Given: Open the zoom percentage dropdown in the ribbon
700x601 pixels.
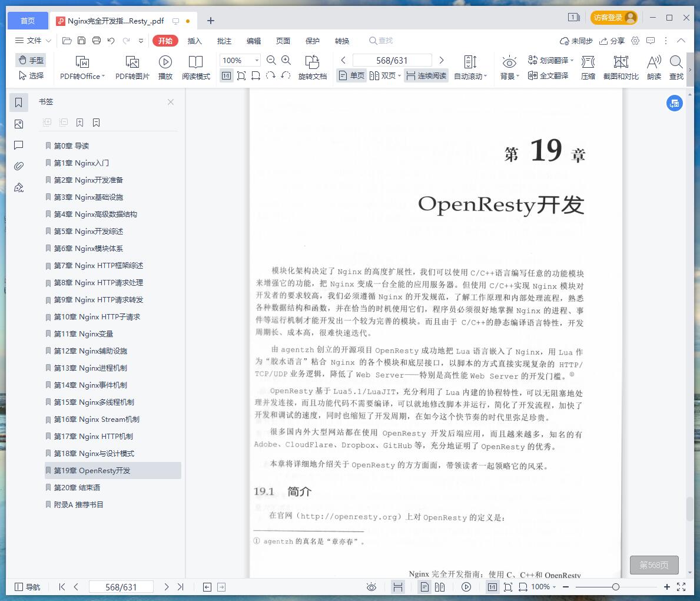Looking at the screenshot, I should [x=257, y=60].
